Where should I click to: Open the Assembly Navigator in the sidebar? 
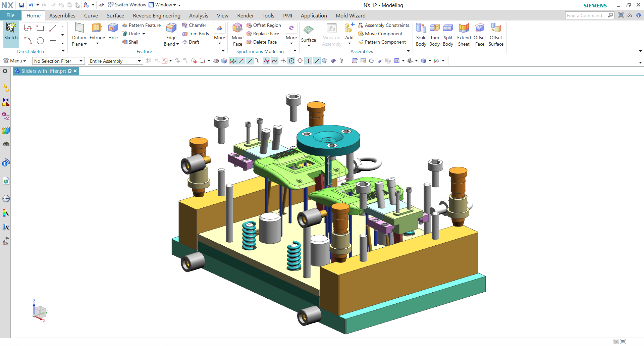pyautogui.click(x=6, y=88)
